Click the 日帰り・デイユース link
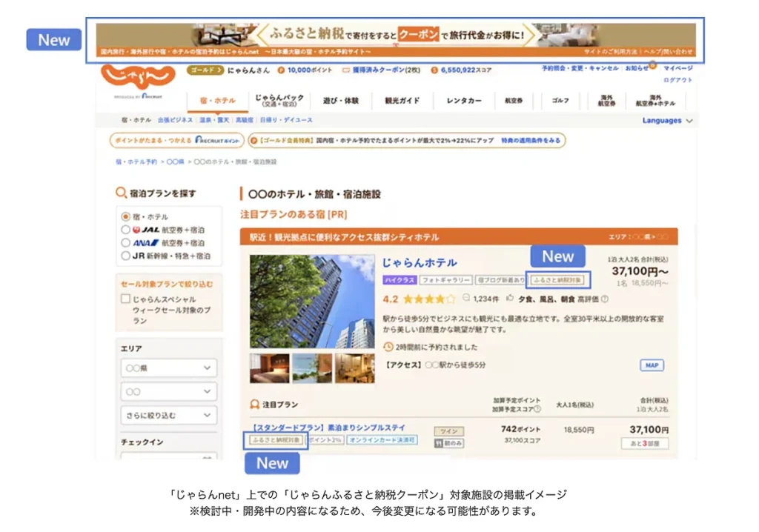The height and width of the screenshot is (532, 759). point(286,120)
